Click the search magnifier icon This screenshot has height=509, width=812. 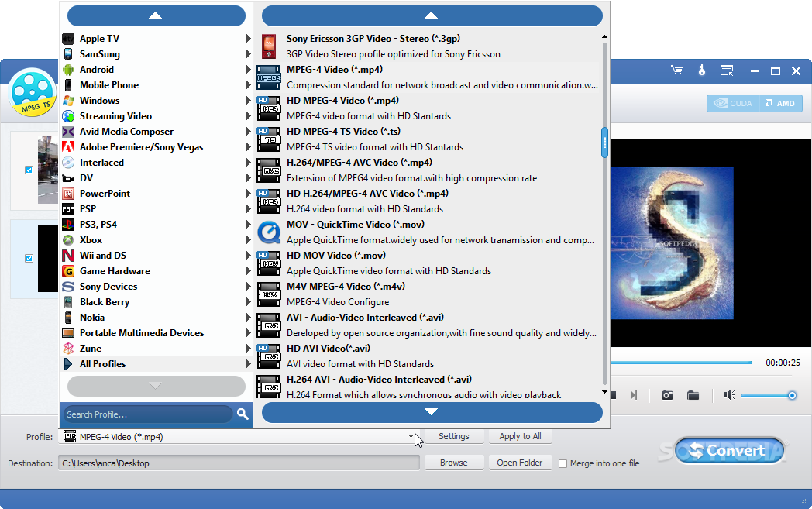(243, 414)
